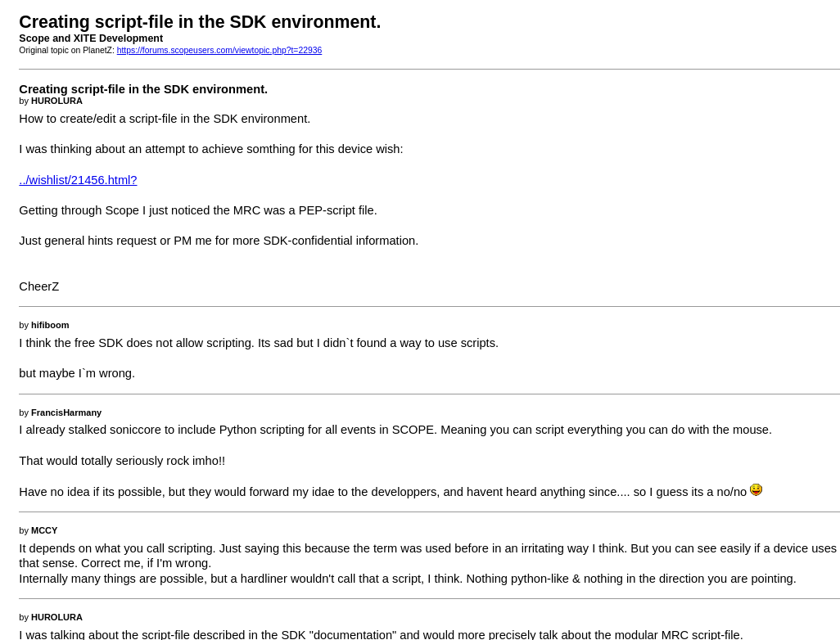Follow the ../wishlist/21456.html? link

[x=78, y=180]
